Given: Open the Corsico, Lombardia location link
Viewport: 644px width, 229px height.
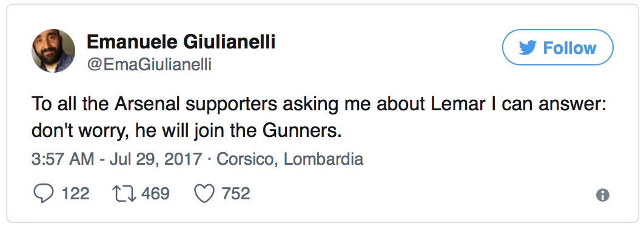Looking at the screenshot, I should point(290,159).
